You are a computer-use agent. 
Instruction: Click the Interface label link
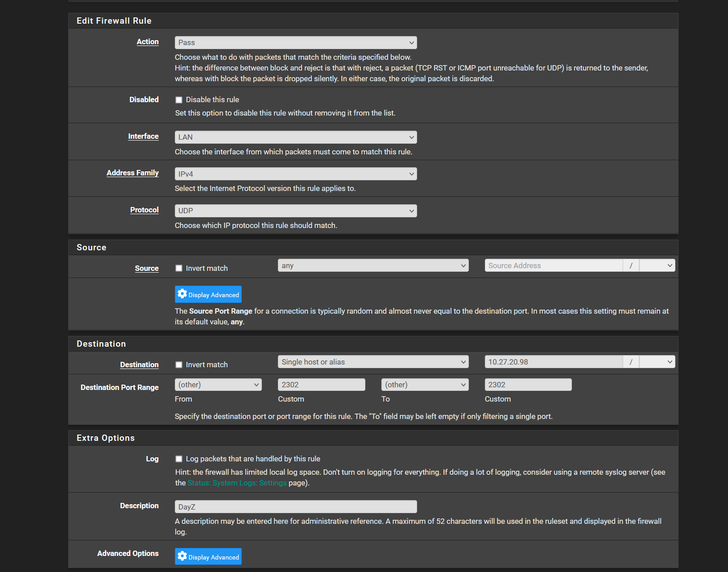click(143, 136)
